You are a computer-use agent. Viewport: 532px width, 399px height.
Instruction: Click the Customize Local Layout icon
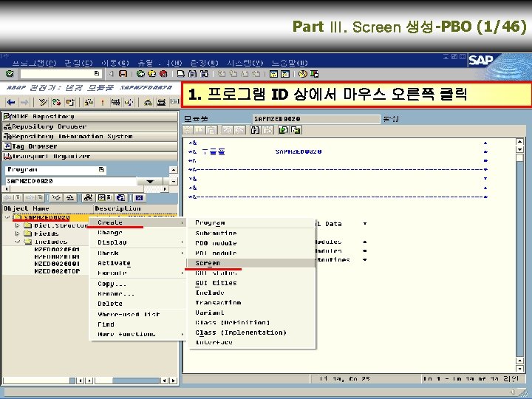pyautogui.click(x=314, y=74)
